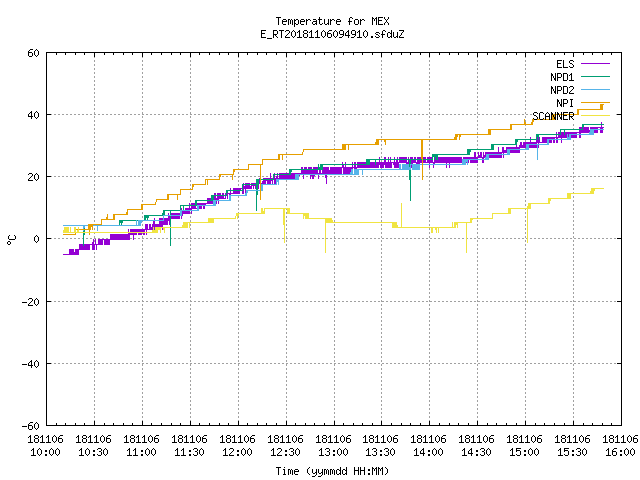
Task: Click the NPI legend label
Action: 565,103
